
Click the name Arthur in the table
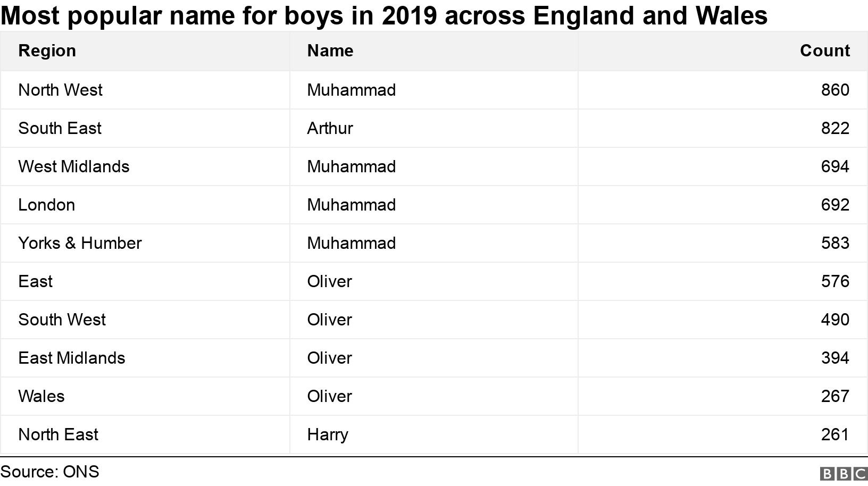[330, 128]
